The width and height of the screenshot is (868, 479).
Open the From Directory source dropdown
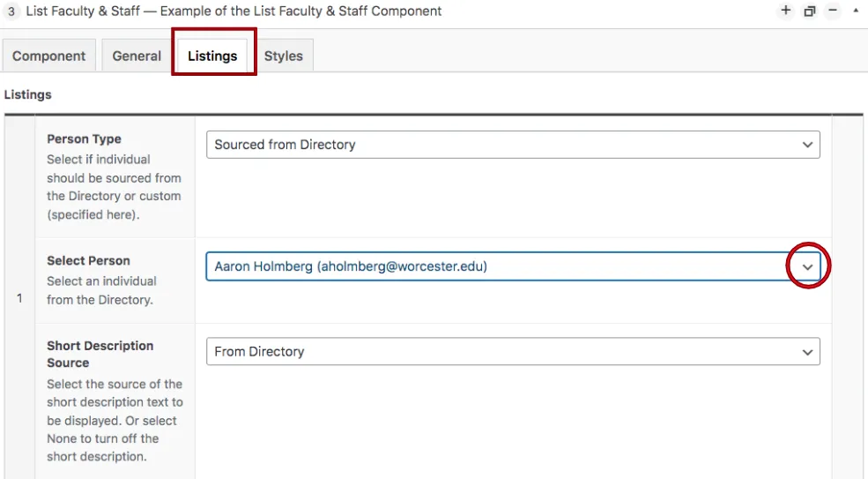pos(493,352)
